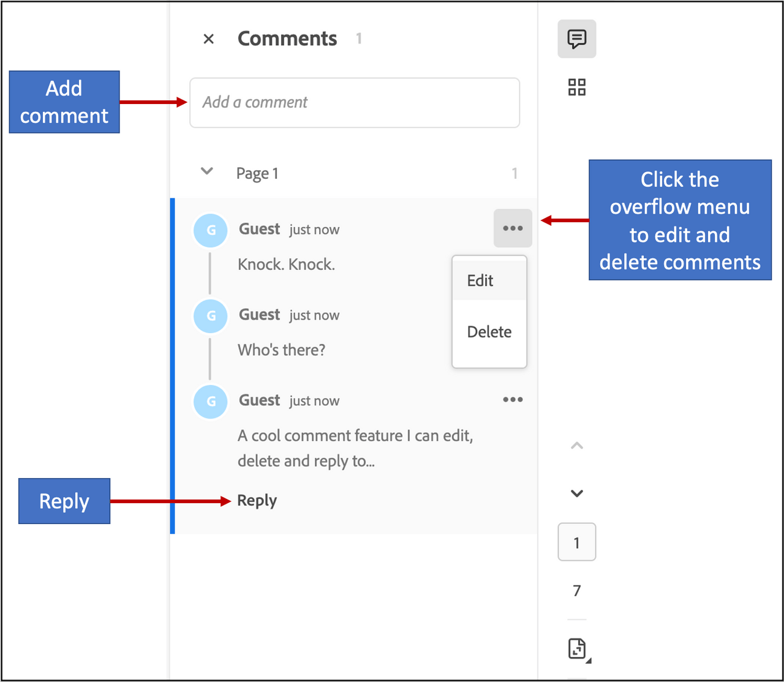
Task: Click the Reply link
Action: 257,501
